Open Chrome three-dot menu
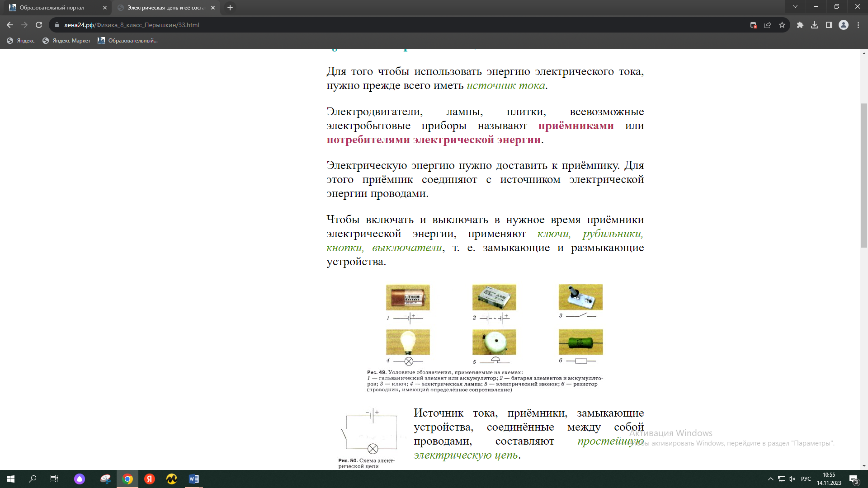This screenshot has width=868, height=488. point(858,25)
